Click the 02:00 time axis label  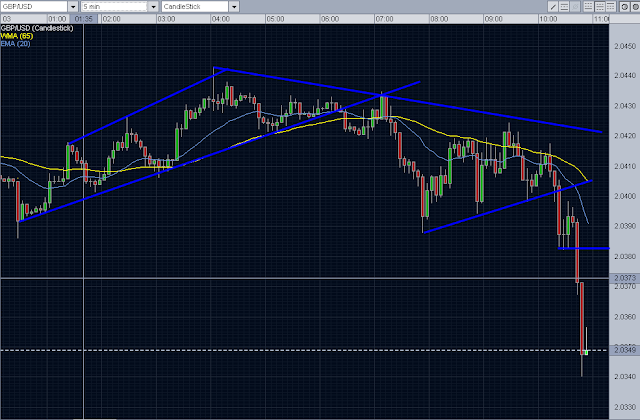(x=111, y=19)
